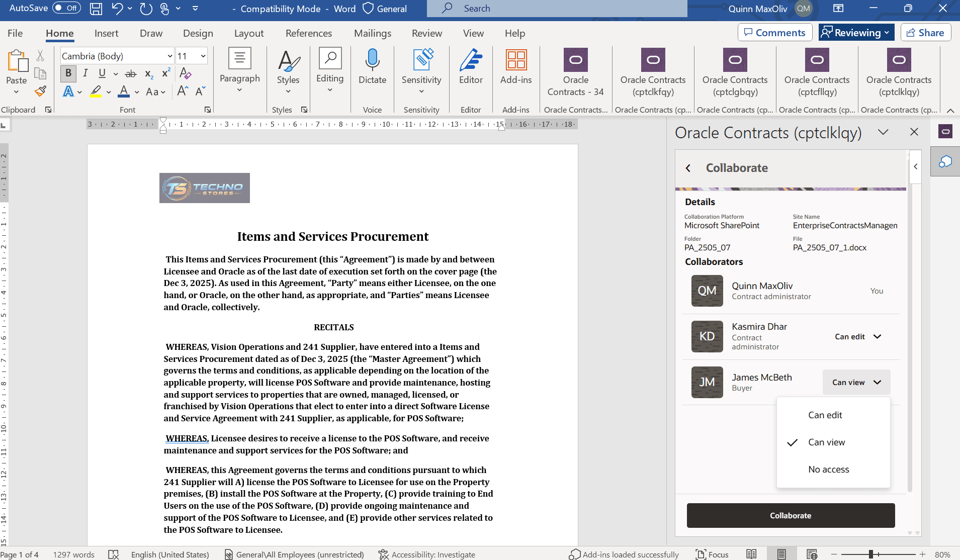Select No access in permission menu
The height and width of the screenshot is (560, 960).
click(828, 470)
